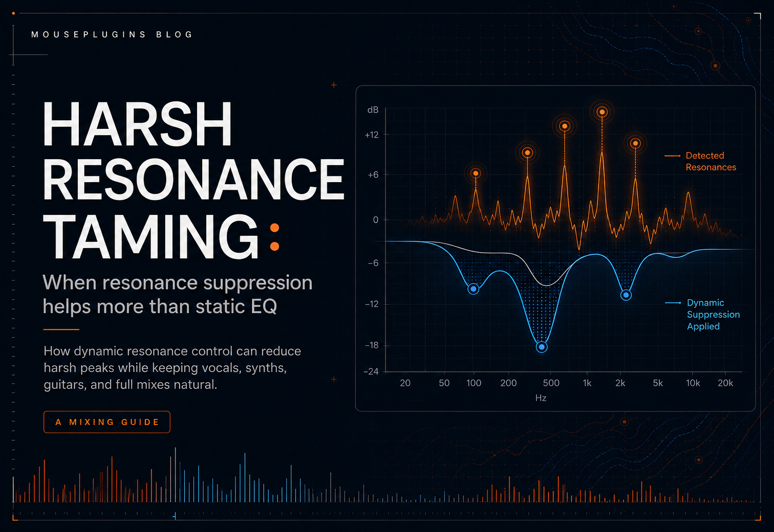Screen dimensions: 774x532
Task: Select orange resonance marker between 500 and 1k
Action: 565,126
